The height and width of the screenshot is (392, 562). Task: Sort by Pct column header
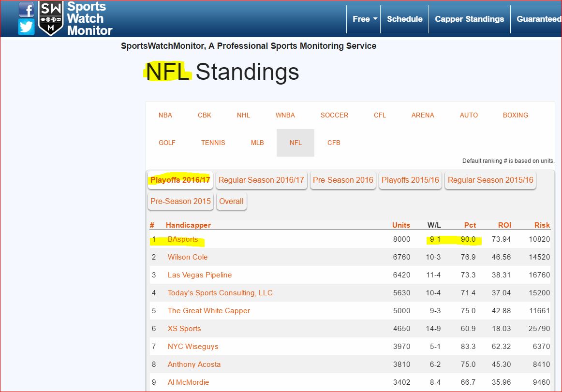470,225
